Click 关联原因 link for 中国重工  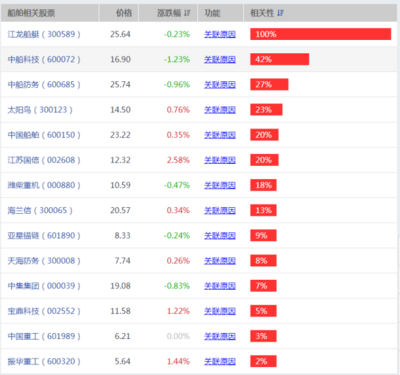click(x=220, y=336)
